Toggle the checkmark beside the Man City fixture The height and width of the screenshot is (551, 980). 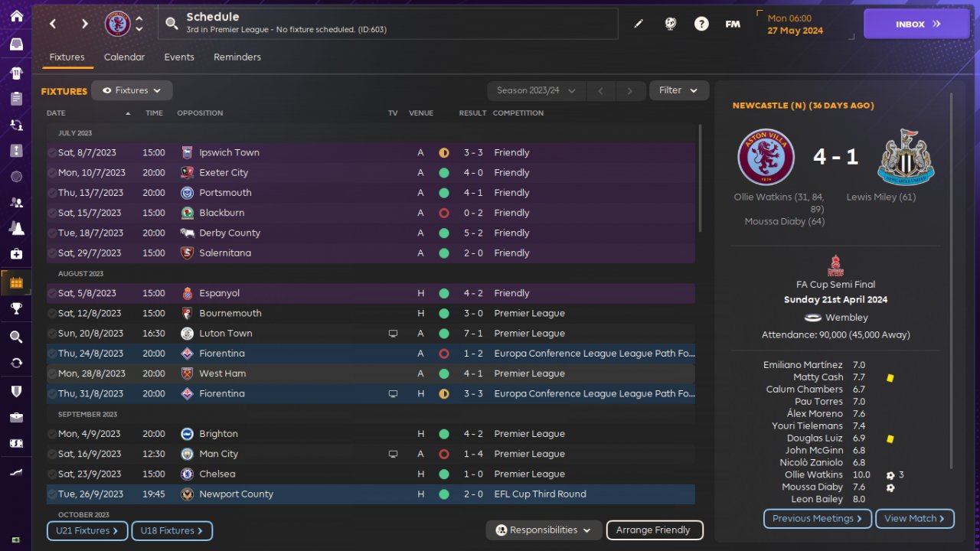[51, 455]
